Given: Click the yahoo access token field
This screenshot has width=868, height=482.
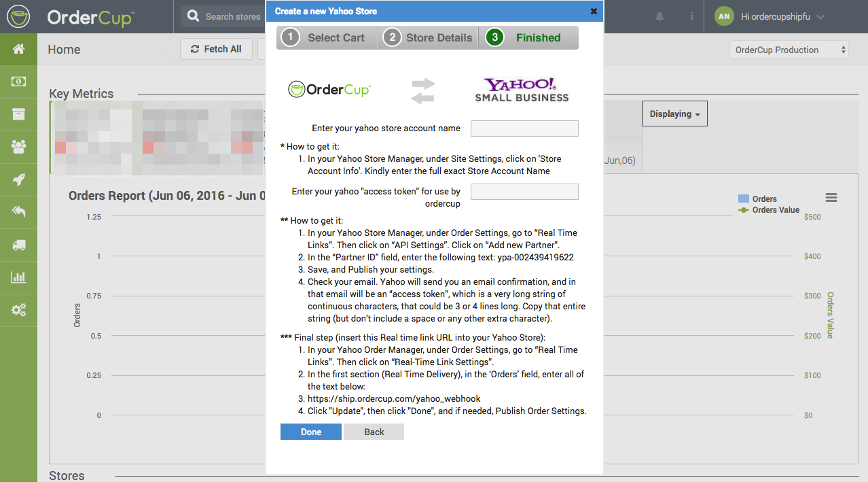Looking at the screenshot, I should (x=524, y=192).
